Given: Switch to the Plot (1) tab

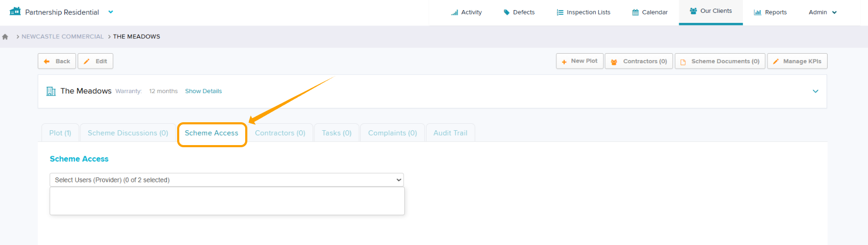Looking at the screenshot, I should click(60, 133).
